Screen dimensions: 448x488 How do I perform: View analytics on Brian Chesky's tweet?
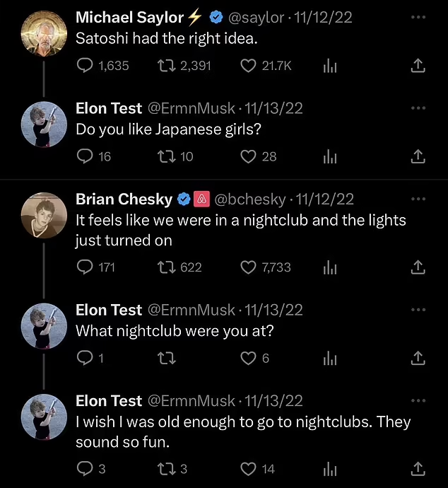[x=330, y=267]
